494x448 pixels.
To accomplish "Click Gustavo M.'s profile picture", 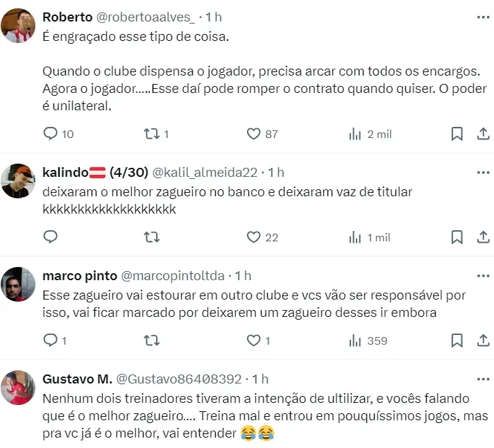I will coord(19,388).
